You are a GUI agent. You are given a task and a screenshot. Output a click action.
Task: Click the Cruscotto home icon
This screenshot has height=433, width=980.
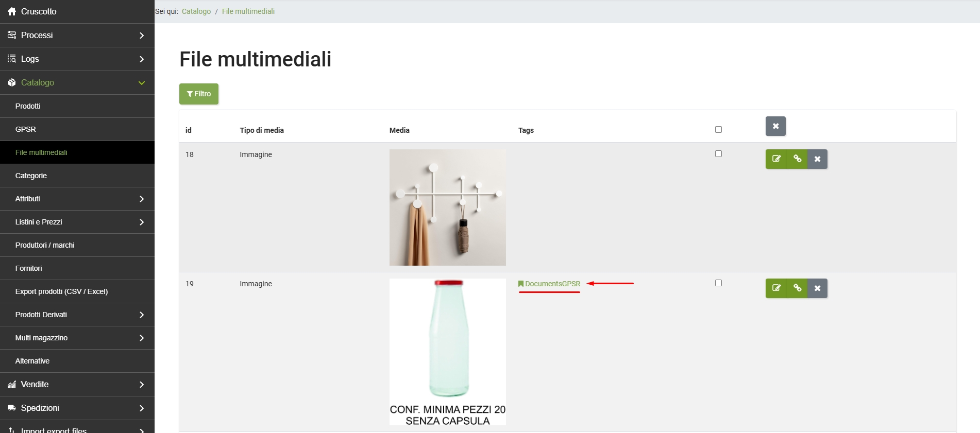[x=12, y=11]
